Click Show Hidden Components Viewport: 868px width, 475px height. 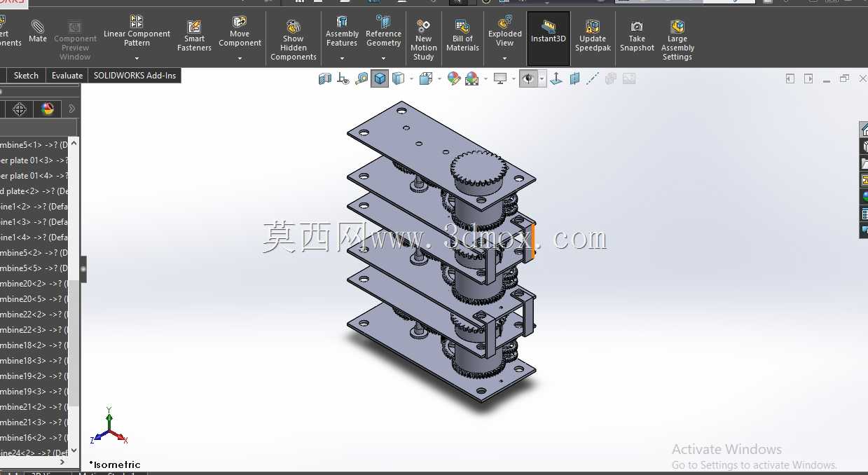294,39
